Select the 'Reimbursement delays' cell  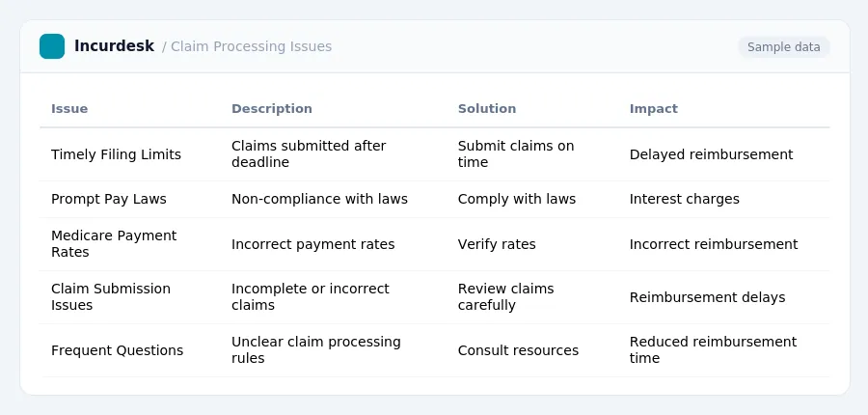click(708, 297)
